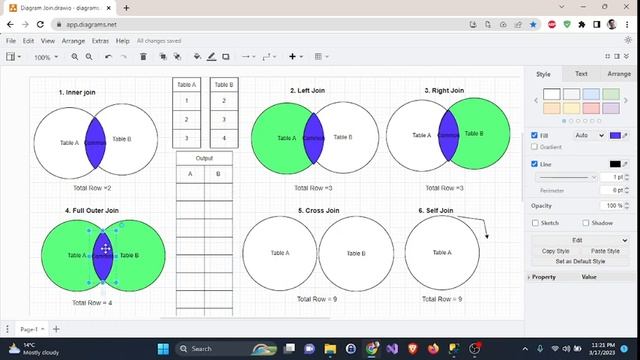
Task: Open the Extras menu
Action: tap(100, 41)
